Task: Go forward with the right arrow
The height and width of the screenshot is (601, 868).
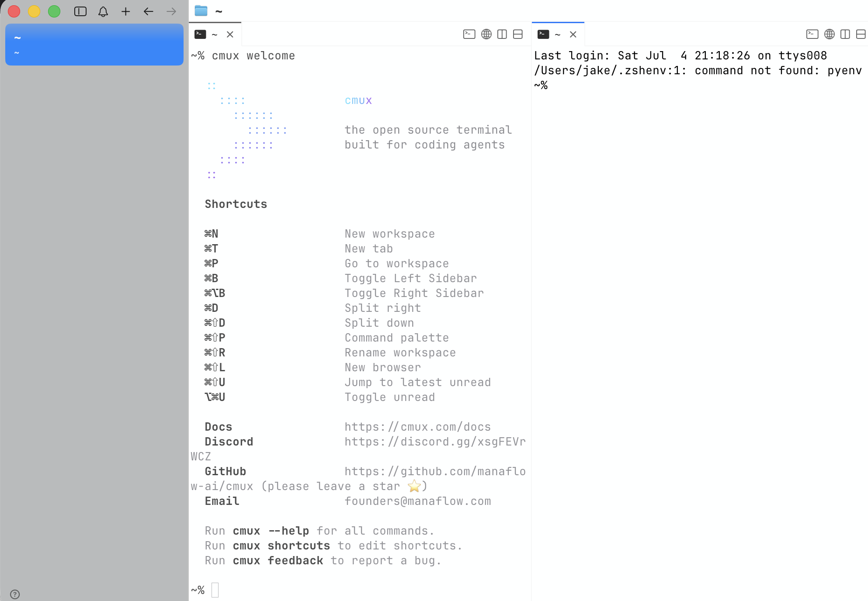Action: tap(171, 11)
